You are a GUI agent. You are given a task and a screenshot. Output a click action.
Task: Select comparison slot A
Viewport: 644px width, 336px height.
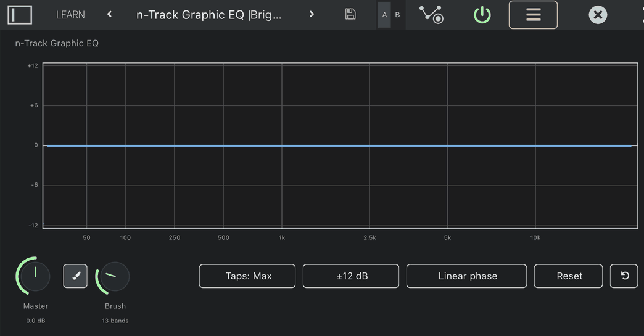384,15
